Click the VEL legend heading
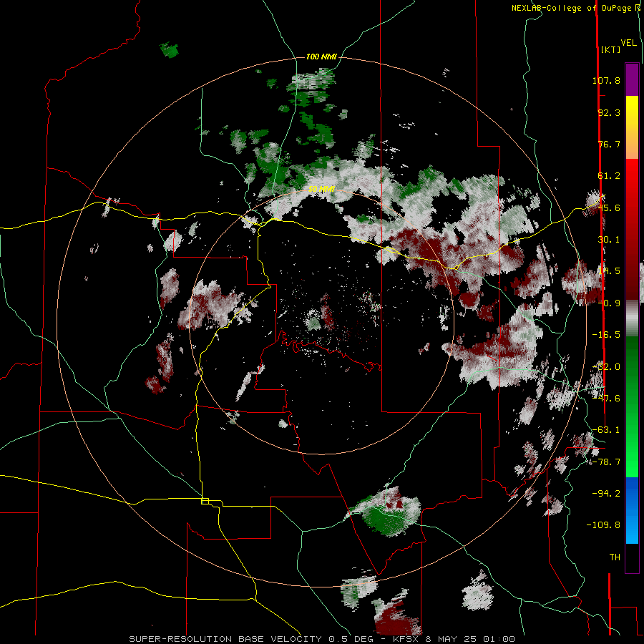The height and width of the screenshot is (644, 644). [628, 42]
